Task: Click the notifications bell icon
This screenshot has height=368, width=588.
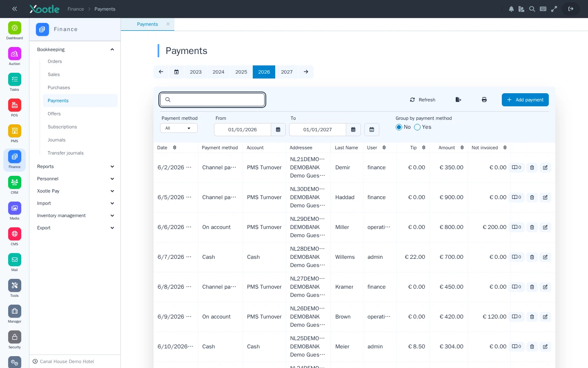Action: (511, 9)
